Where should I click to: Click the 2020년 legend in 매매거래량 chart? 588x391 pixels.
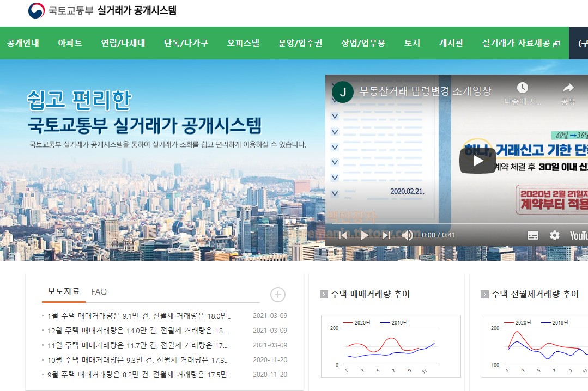coord(357,323)
